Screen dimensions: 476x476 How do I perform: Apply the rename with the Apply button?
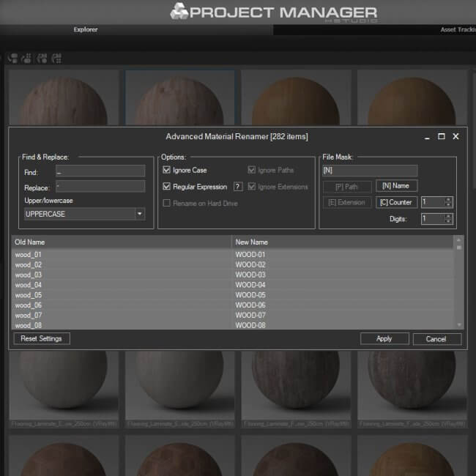pos(384,338)
